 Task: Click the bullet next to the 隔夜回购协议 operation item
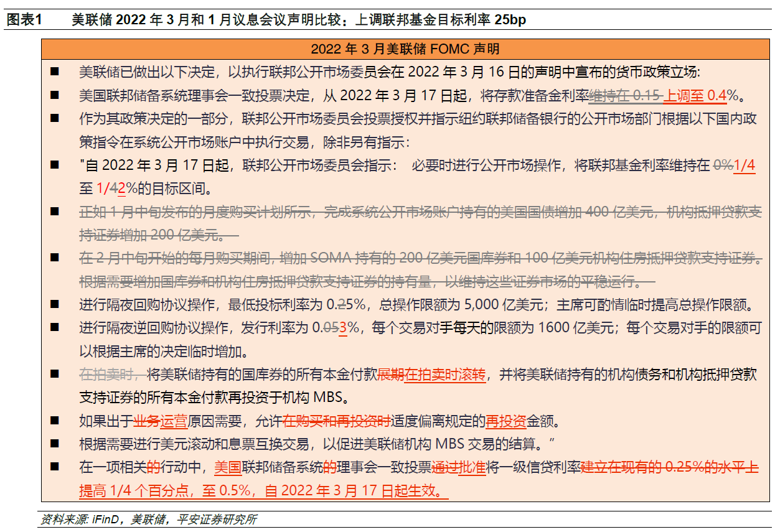56,304
